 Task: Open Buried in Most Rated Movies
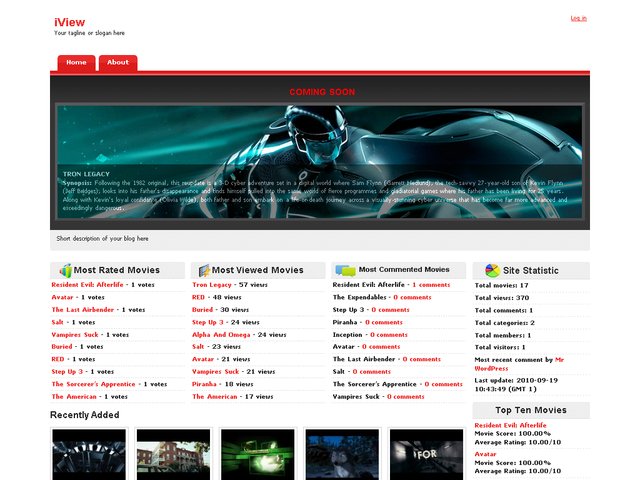point(62,347)
